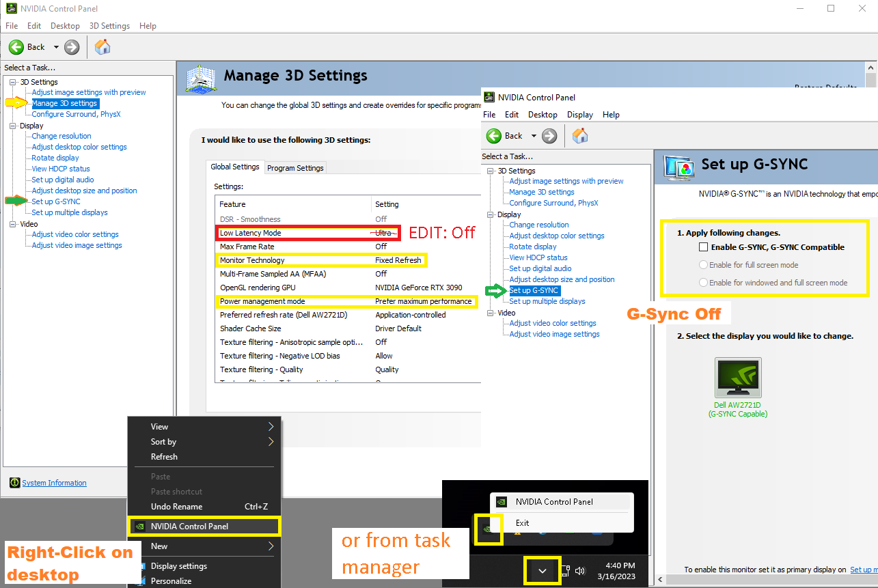Open Back history dropdown arrow in Set up G-SYNC window
Screen dimensions: 878x588
(534, 136)
